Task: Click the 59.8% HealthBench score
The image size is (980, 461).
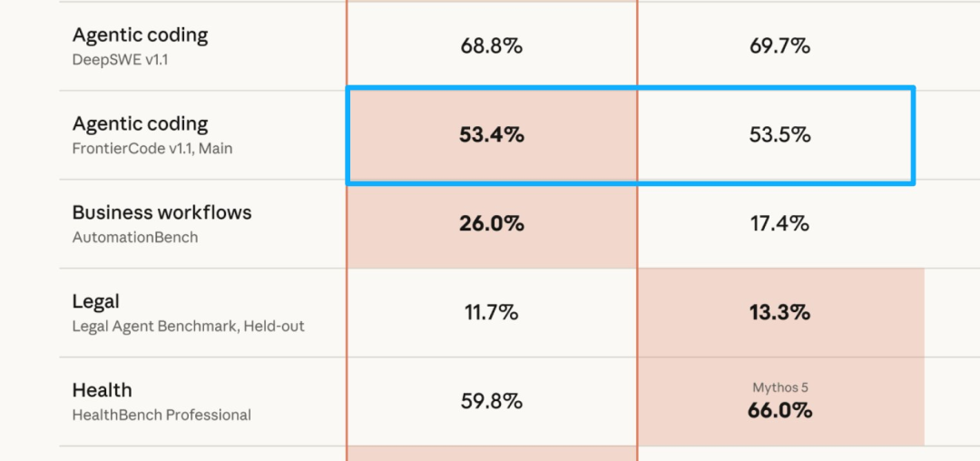Action: 491,401
